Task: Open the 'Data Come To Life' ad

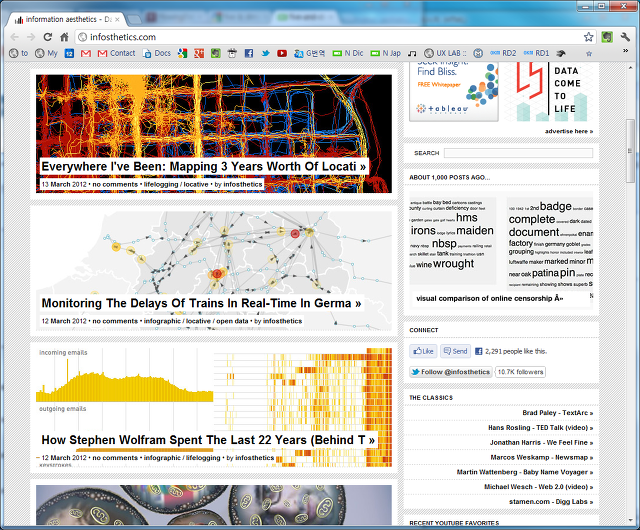Action: 549,92
